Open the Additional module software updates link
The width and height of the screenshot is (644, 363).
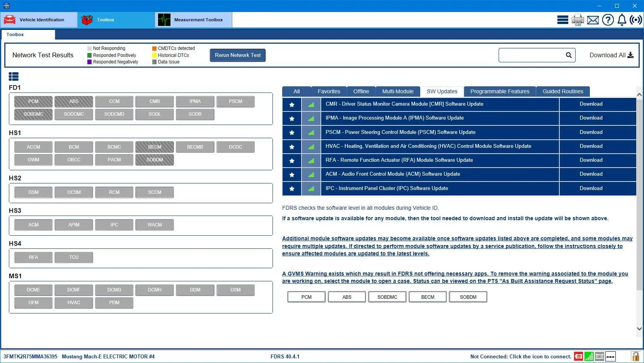[457, 246]
